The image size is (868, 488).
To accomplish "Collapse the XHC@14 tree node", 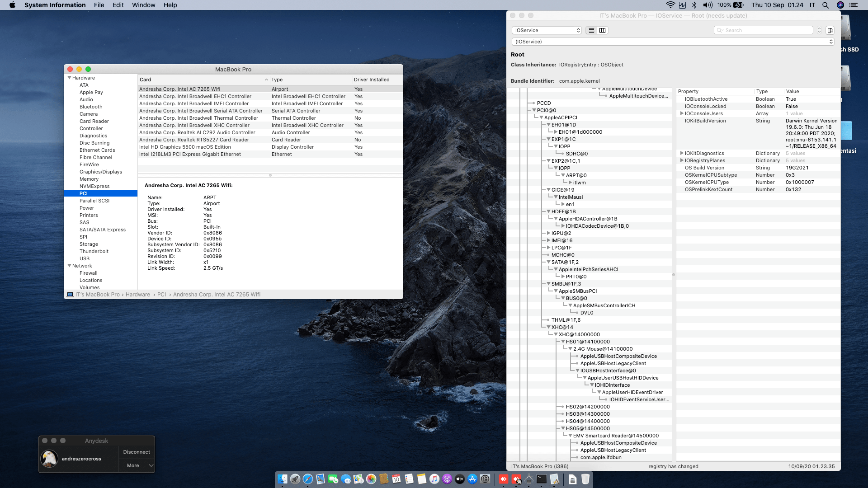I will pos(548,327).
